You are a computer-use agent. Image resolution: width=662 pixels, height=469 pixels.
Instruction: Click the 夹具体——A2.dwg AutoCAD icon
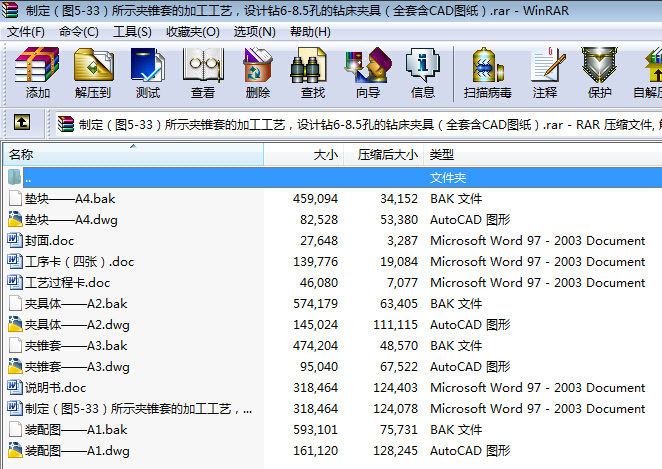click(x=15, y=324)
